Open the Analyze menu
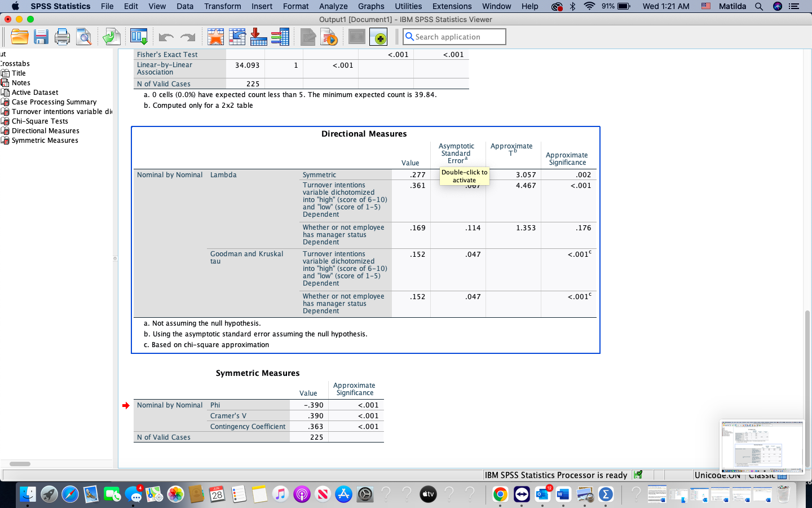Image resolution: width=812 pixels, height=508 pixels. [333, 6]
